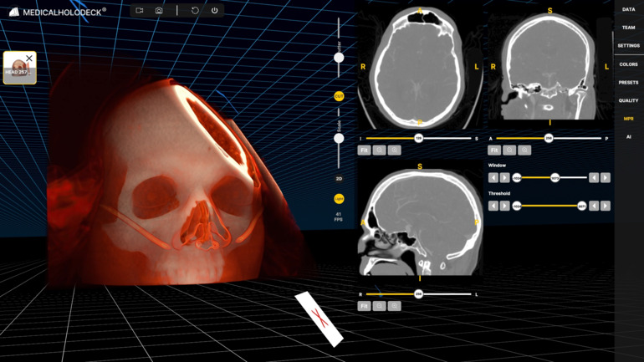The width and height of the screenshot is (644, 362).
Task: Click the Window slider upper handle
Action: (x=555, y=178)
